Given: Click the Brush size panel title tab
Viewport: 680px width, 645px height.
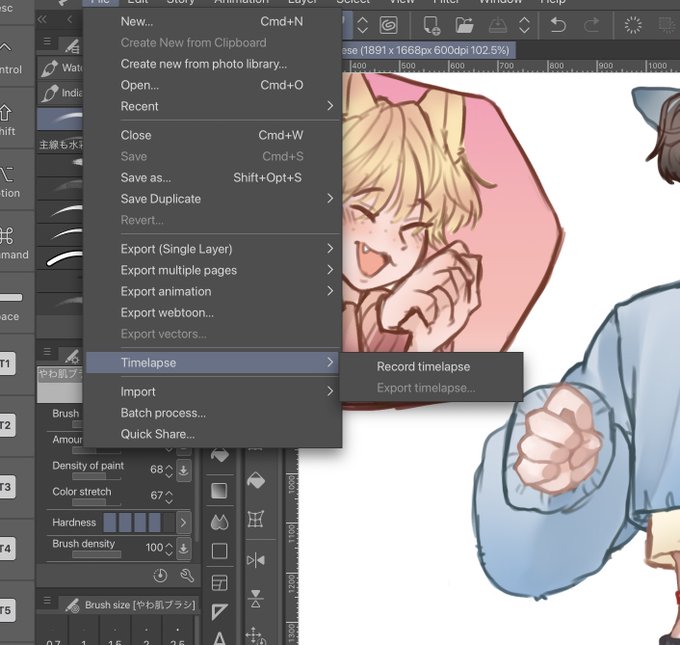Looking at the screenshot, I should coord(132,605).
